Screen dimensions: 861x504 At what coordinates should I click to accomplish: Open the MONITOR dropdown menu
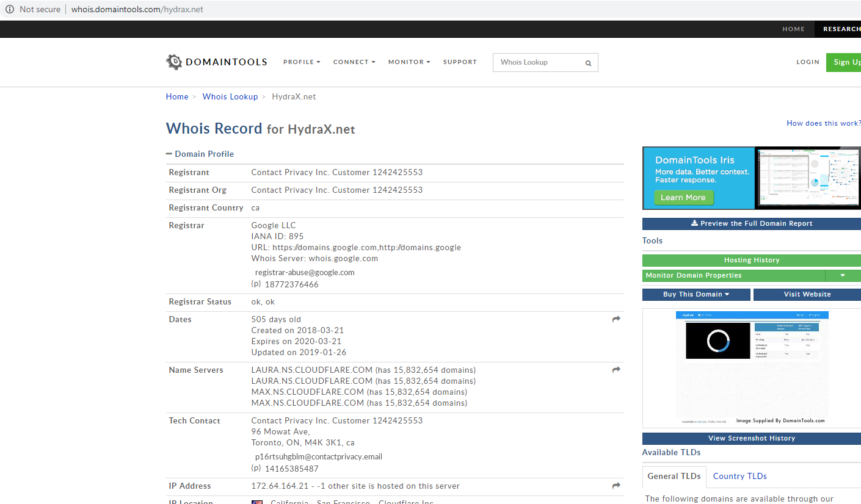point(409,62)
